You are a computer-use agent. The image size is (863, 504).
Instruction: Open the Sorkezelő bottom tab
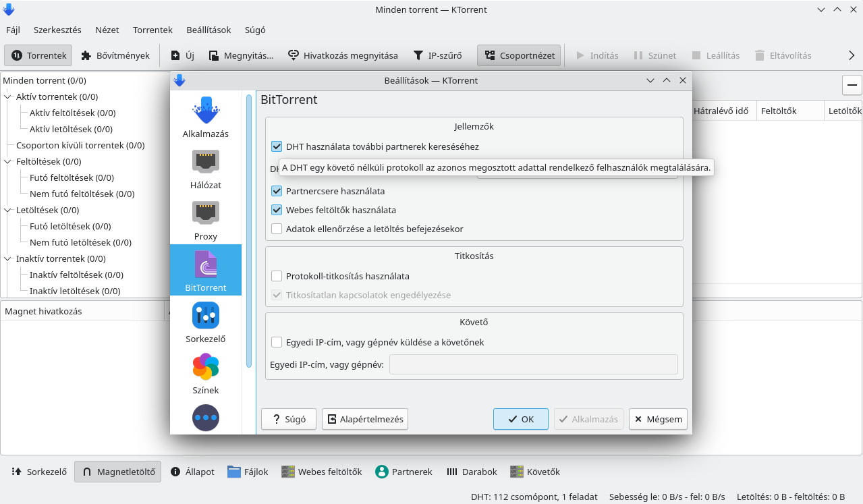pyautogui.click(x=40, y=472)
